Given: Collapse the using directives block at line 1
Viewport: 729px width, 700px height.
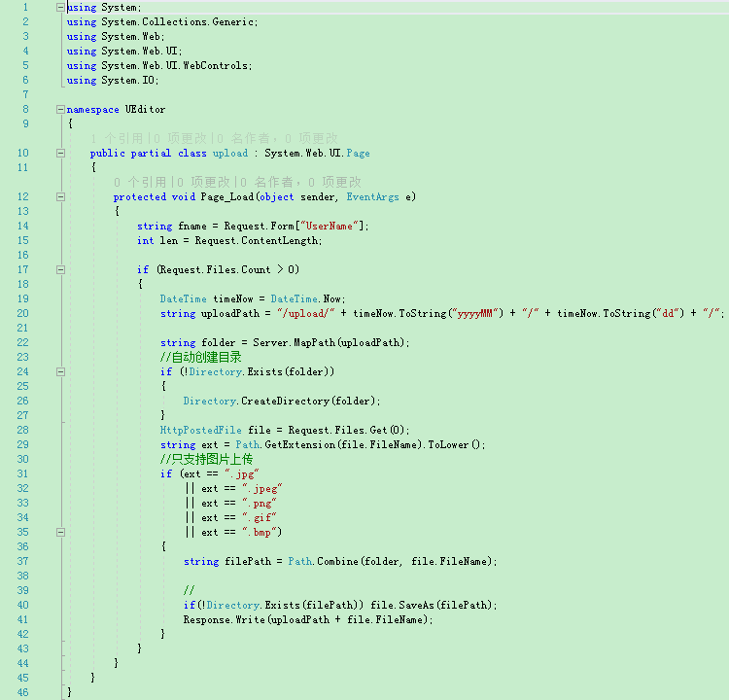Looking at the screenshot, I should pos(60,8).
